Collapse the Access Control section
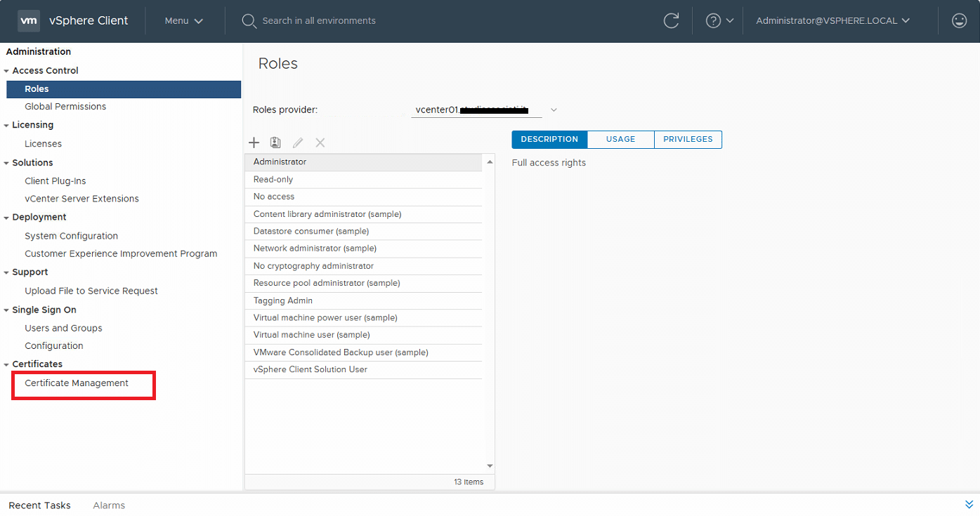 coord(6,71)
